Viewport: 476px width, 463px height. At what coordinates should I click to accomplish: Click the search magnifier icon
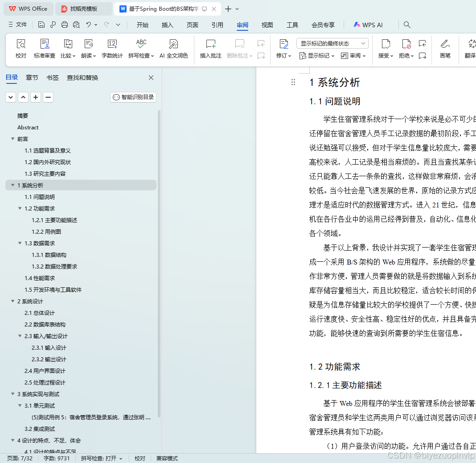(407, 25)
